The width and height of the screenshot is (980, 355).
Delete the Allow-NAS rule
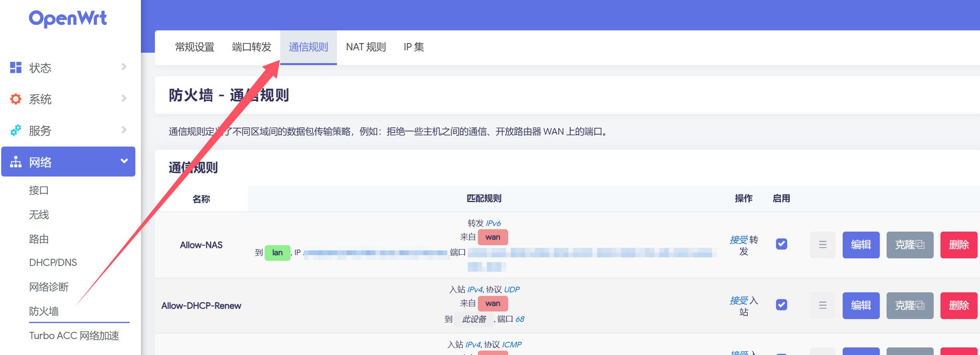958,245
